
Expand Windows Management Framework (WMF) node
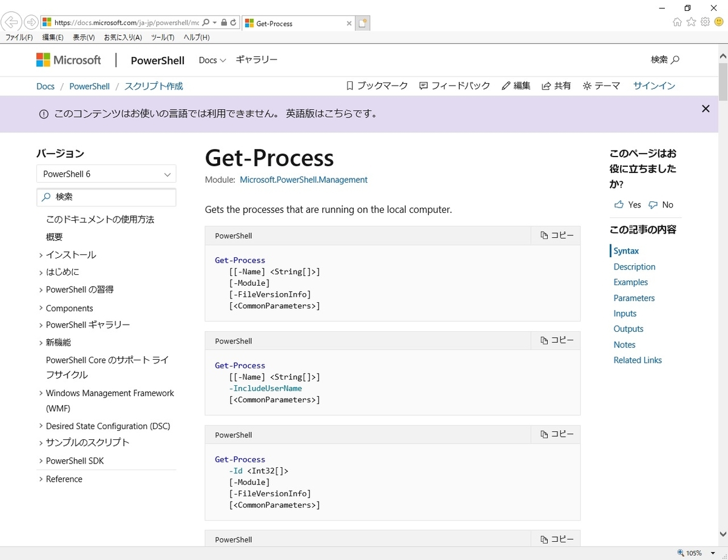pyautogui.click(x=41, y=393)
